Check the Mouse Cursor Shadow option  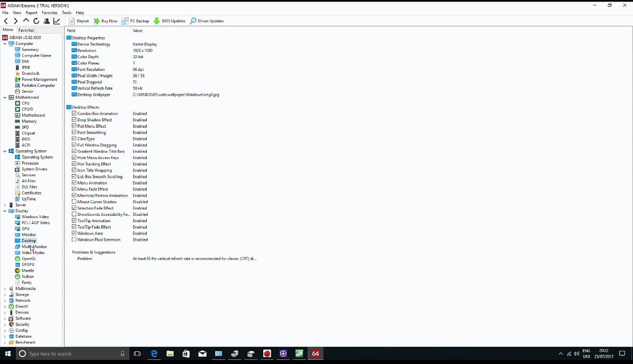[x=74, y=202]
